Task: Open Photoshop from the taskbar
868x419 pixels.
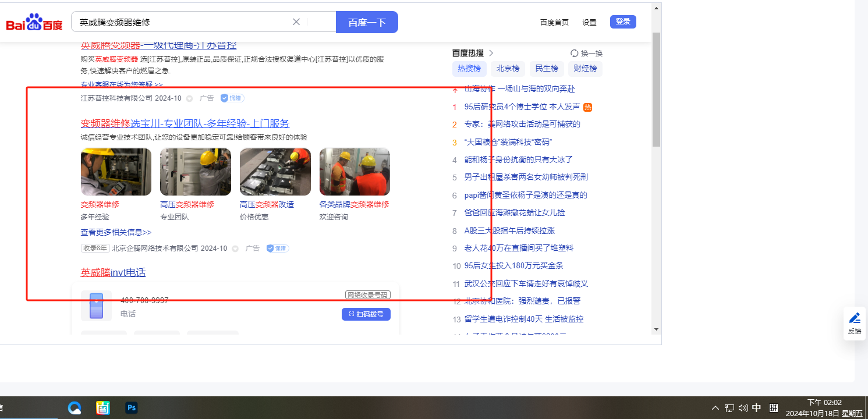Action: pos(132,408)
